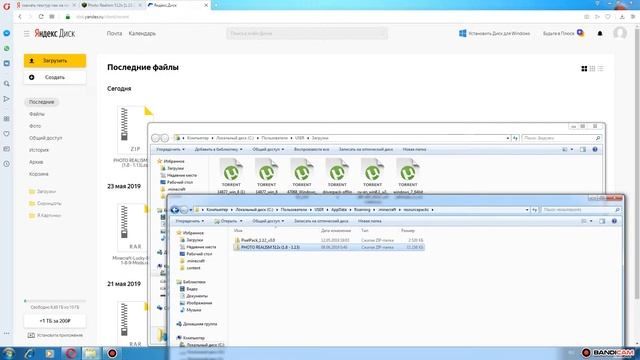The width and height of the screenshot is (640, 360).
Task: Select the PHOTO REALISM ZIP file thumbnail
Action: pos(132,130)
